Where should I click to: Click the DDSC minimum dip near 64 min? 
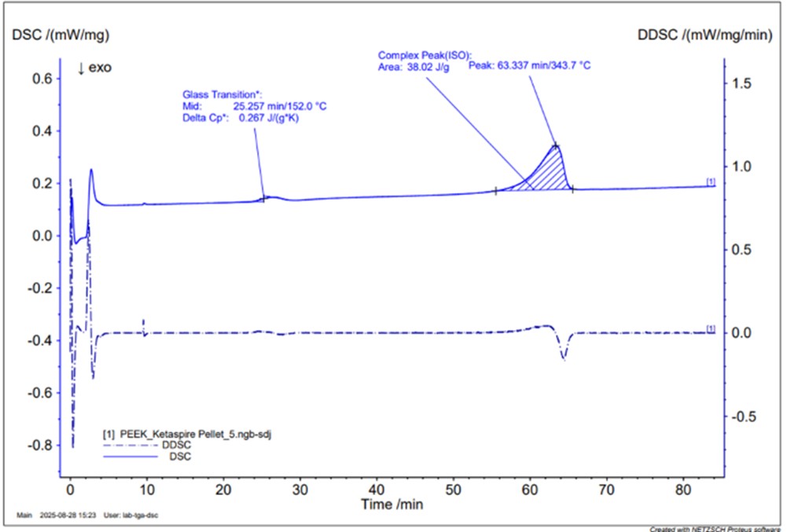point(564,358)
